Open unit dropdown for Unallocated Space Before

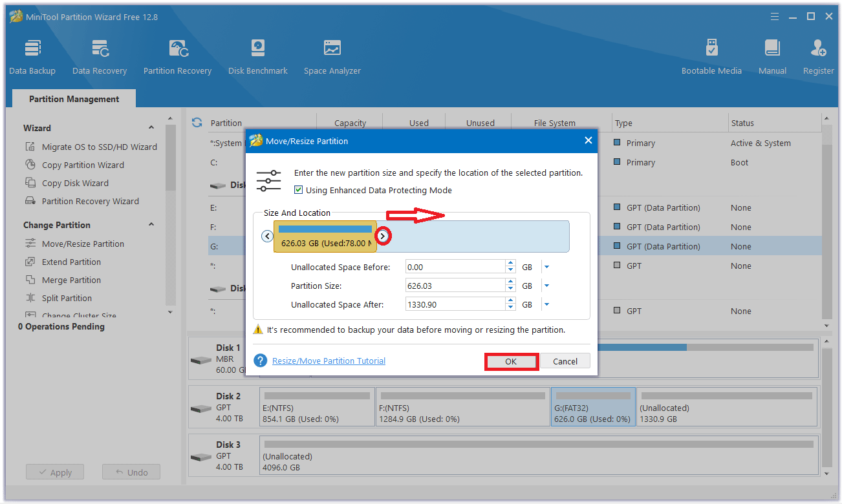(546, 267)
